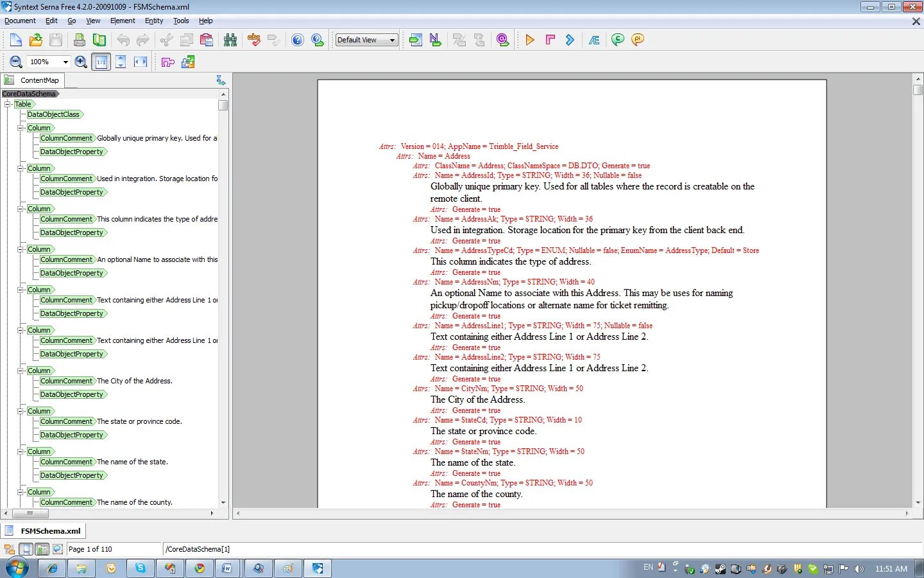Open the View menu
This screenshot has width=924, height=578.
[x=93, y=21]
